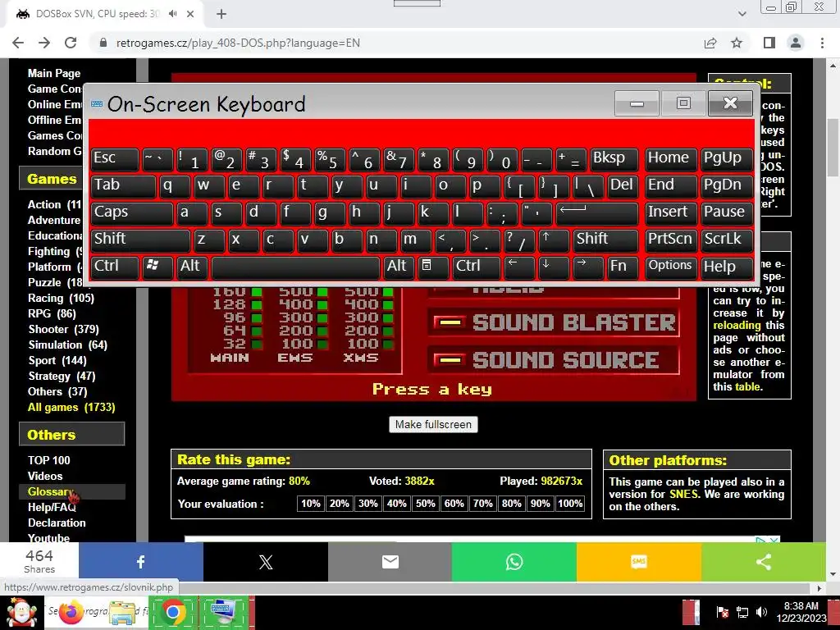Open Options on the on-screen keyboard

point(671,267)
